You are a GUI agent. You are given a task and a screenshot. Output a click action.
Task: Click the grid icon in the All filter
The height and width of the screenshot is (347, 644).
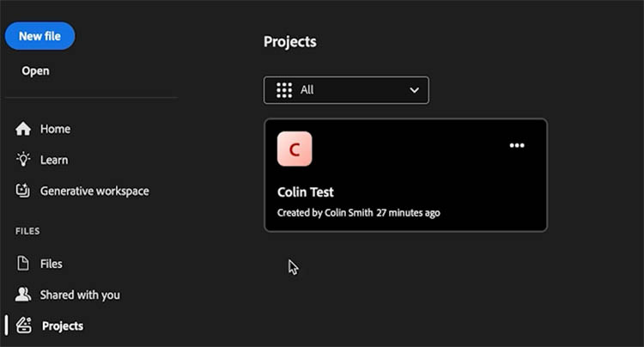[284, 90]
